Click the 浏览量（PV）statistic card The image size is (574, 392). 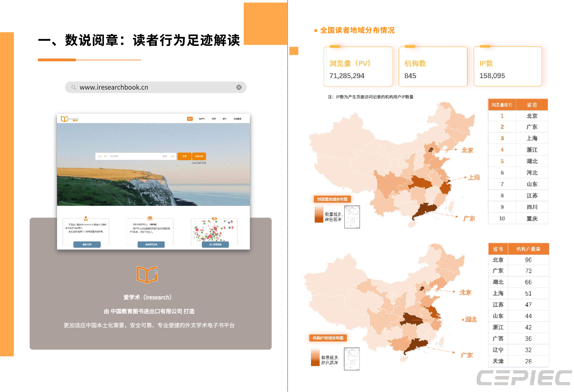tap(357, 67)
